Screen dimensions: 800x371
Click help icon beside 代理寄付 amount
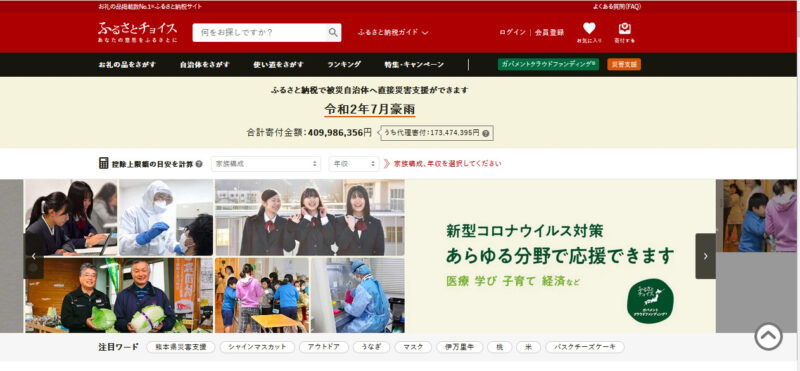tap(486, 133)
